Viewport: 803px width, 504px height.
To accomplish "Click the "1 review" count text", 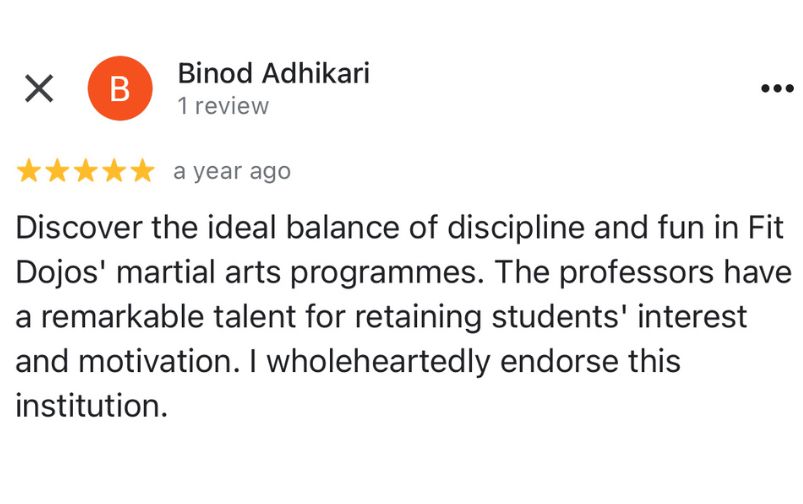I will (x=223, y=106).
